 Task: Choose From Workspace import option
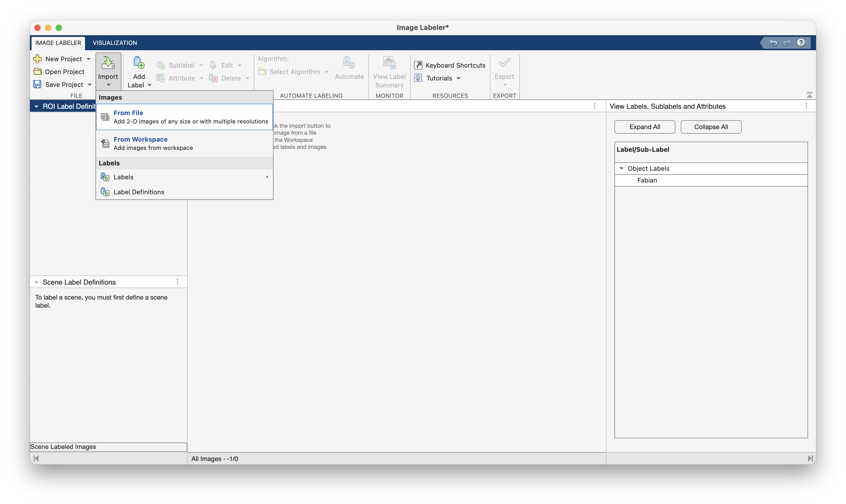[184, 143]
